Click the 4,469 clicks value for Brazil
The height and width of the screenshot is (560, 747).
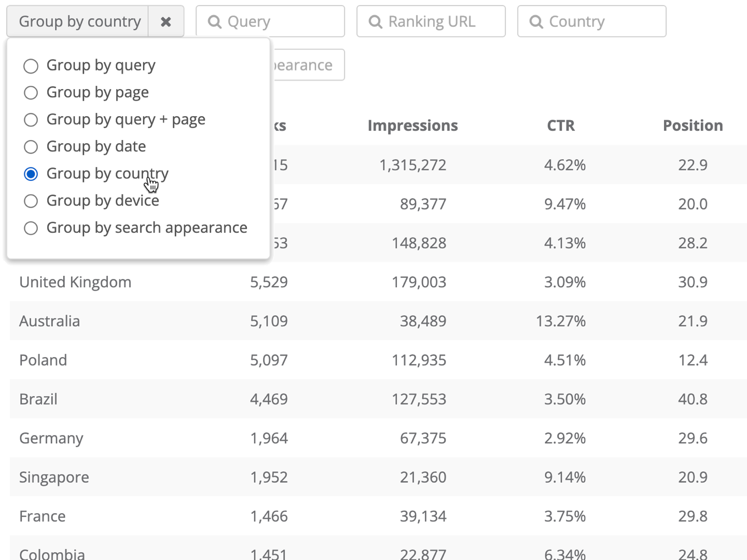(x=269, y=399)
